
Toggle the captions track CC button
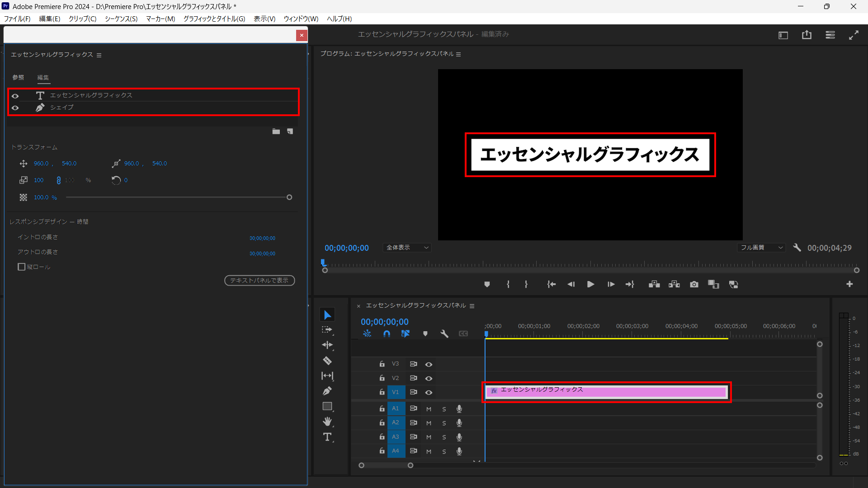coord(463,333)
